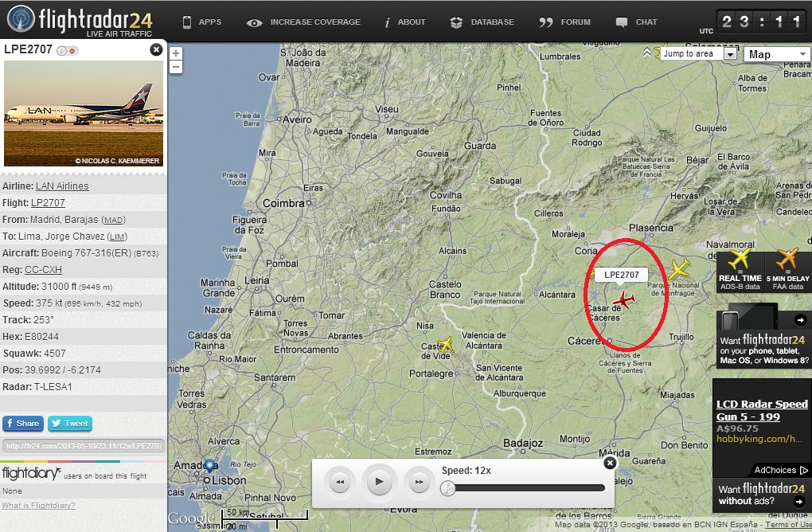The height and width of the screenshot is (532, 812).
Task: Open the map Terms of Use link
Action: pyautogui.click(x=788, y=524)
